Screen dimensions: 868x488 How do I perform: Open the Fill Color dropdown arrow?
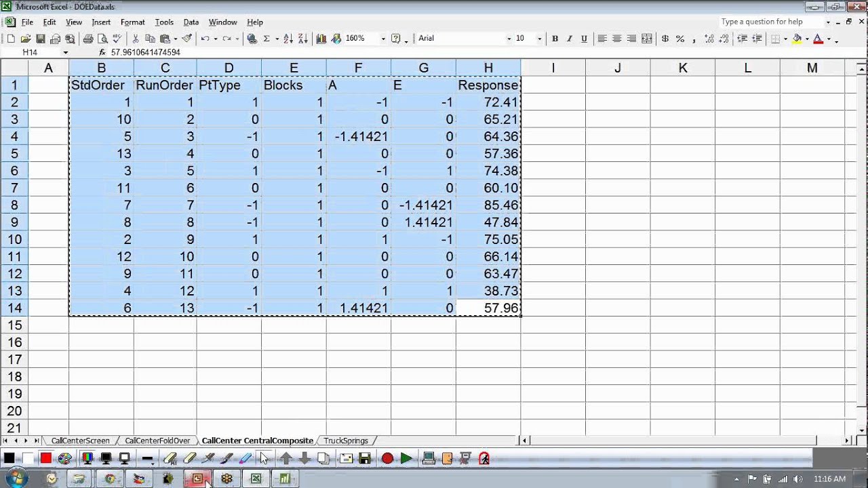click(807, 39)
